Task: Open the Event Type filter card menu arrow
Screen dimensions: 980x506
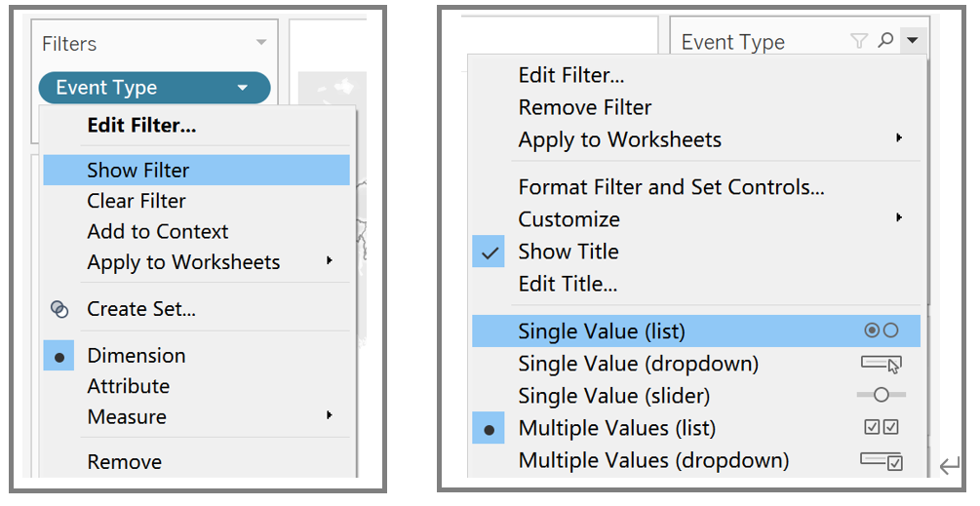Action: pyautogui.click(x=912, y=41)
